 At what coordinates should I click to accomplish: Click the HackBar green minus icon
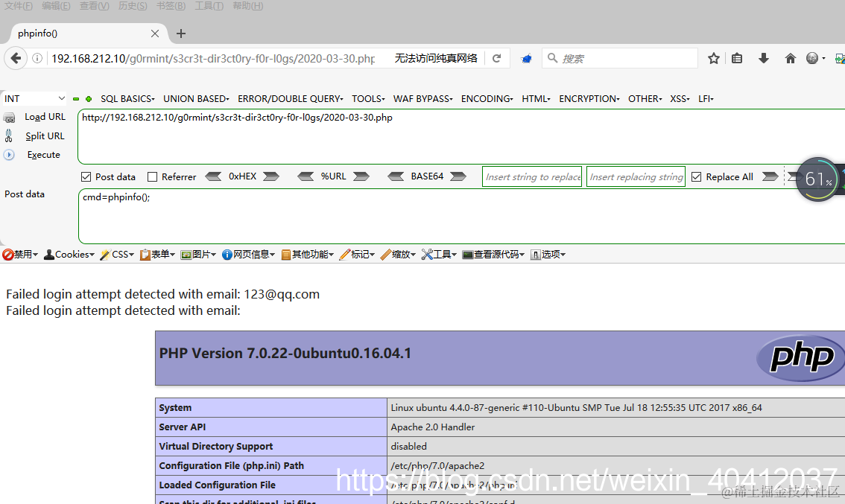(x=76, y=99)
